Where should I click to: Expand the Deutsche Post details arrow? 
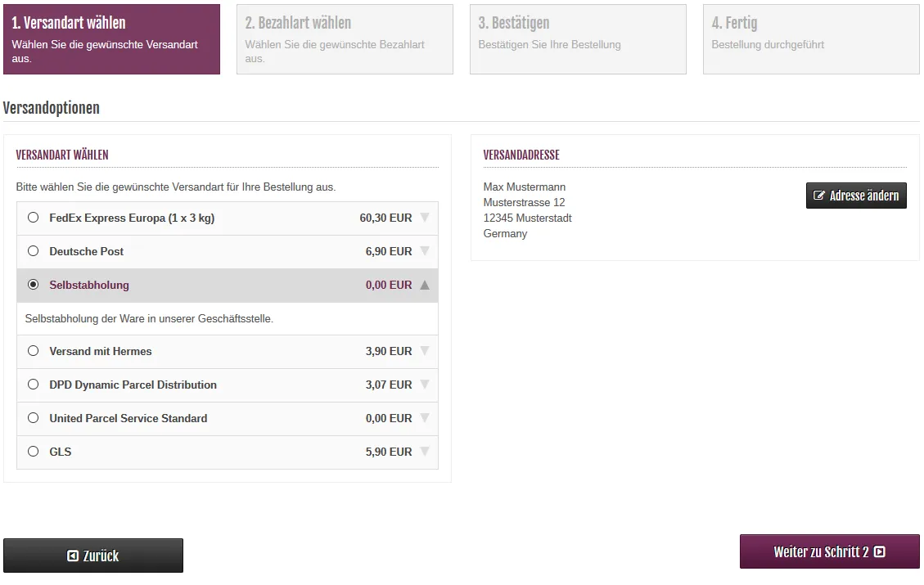tap(424, 251)
